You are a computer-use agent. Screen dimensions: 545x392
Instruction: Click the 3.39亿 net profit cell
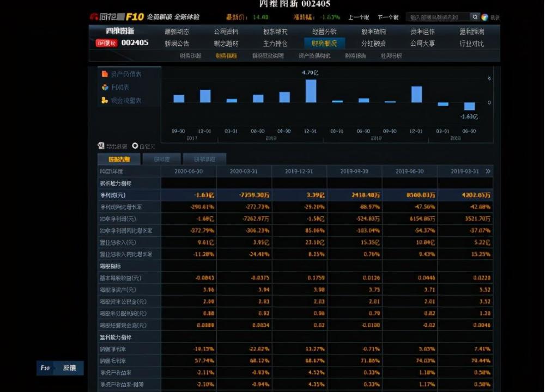coord(299,195)
